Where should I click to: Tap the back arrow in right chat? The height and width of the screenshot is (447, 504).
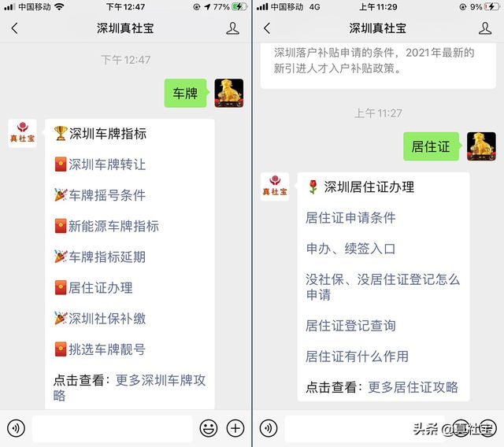(267, 28)
